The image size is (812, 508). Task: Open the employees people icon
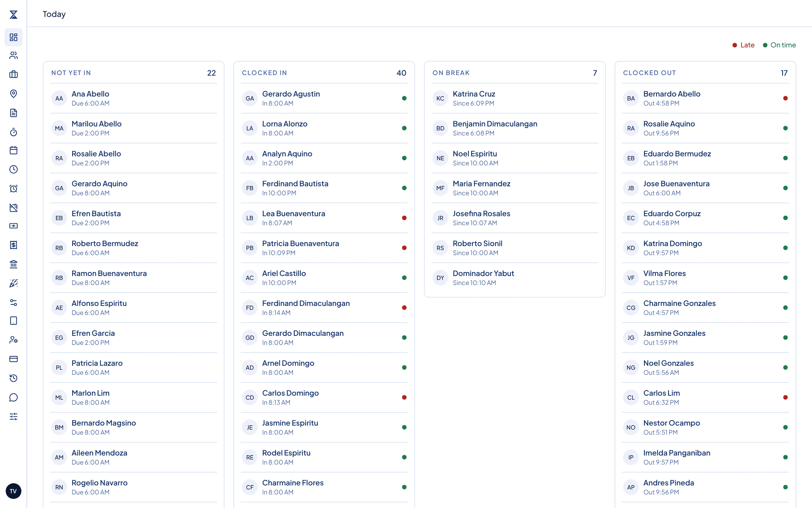click(14, 55)
